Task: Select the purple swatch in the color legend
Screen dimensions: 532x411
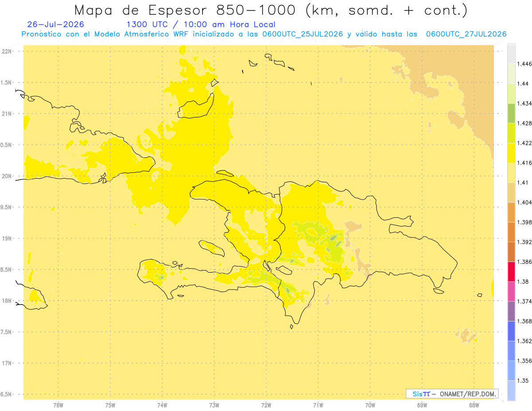Action: click(x=511, y=310)
